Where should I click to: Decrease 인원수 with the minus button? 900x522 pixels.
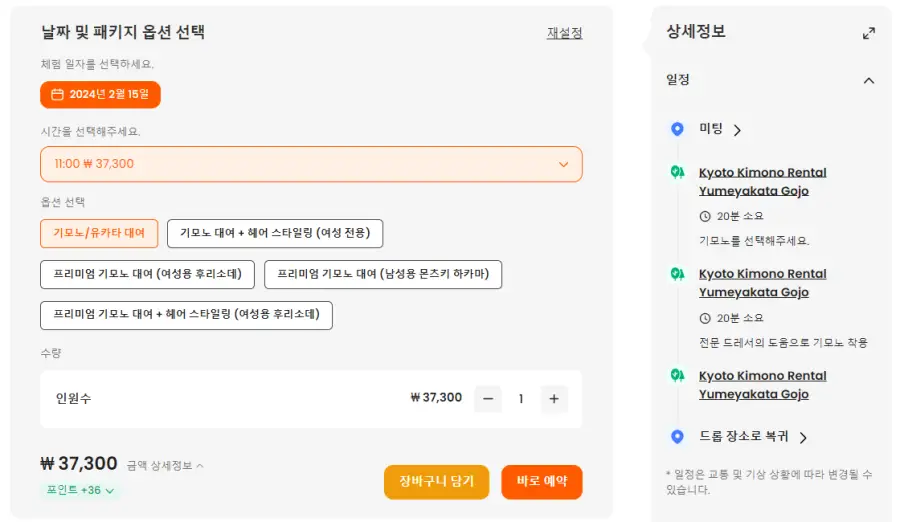coord(488,399)
